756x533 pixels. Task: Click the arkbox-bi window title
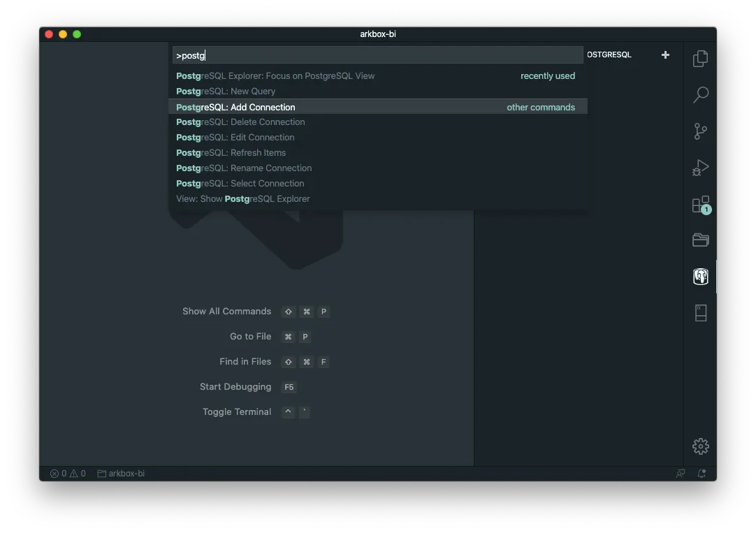tap(378, 34)
